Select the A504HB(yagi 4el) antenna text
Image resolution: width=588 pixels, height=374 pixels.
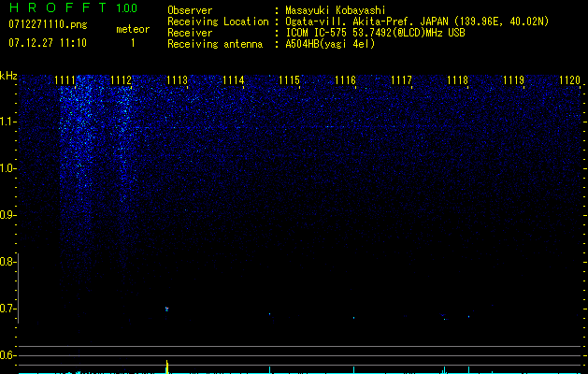[330, 44]
